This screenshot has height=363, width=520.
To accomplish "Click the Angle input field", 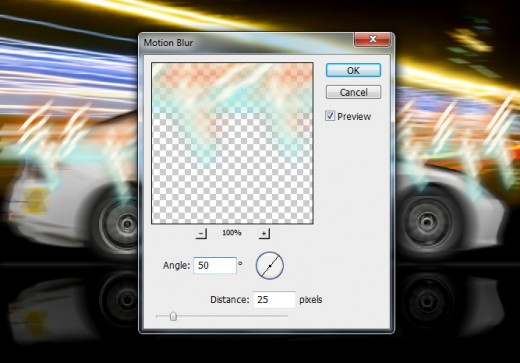I will (x=215, y=265).
